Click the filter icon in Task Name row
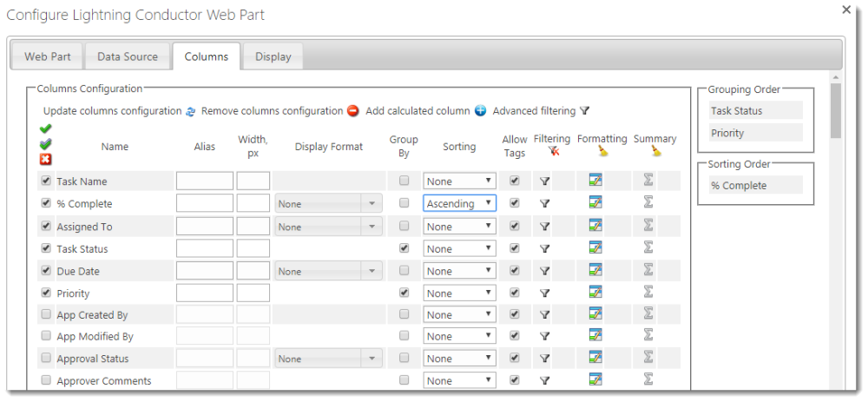Viewport: 868px width, 402px height. pyautogui.click(x=544, y=181)
